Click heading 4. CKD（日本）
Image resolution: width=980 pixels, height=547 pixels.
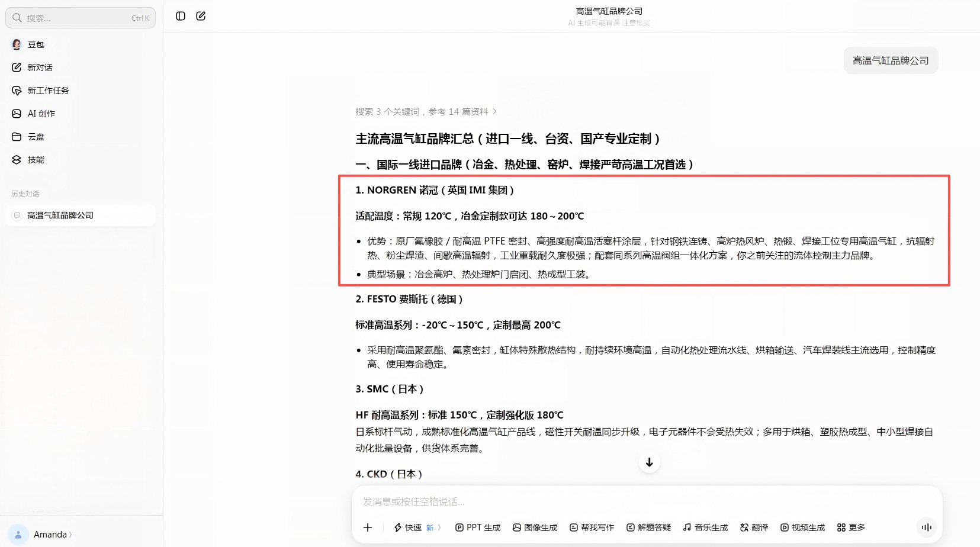click(389, 474)
